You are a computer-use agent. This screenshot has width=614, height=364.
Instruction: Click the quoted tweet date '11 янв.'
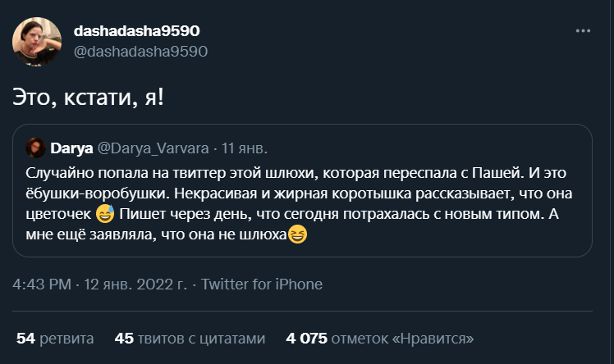pos(245,149)
